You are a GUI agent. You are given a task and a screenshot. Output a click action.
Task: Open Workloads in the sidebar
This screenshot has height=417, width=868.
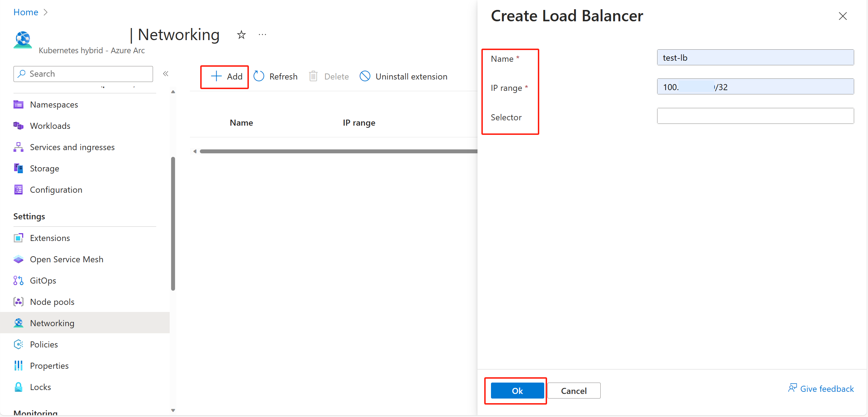[50, 126]
